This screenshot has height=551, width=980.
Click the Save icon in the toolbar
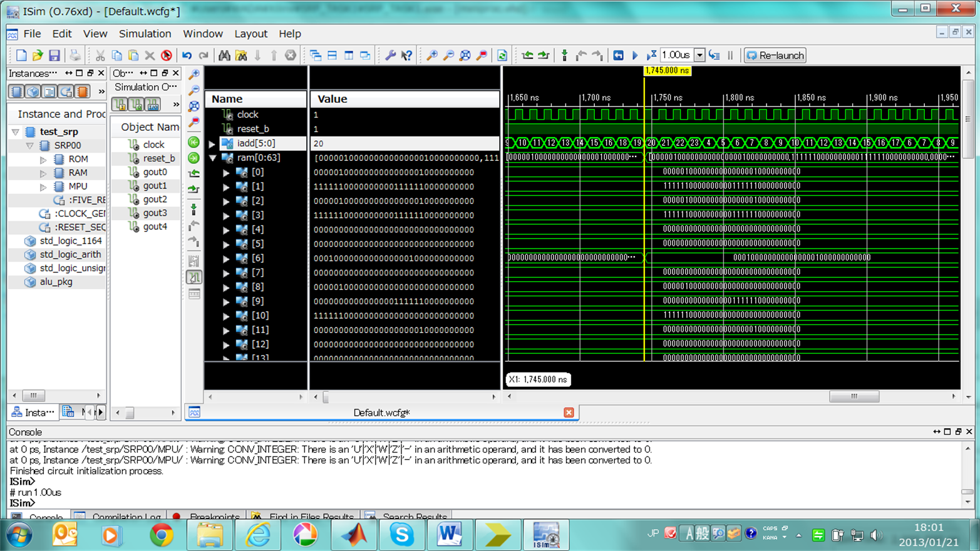[54, 56]
